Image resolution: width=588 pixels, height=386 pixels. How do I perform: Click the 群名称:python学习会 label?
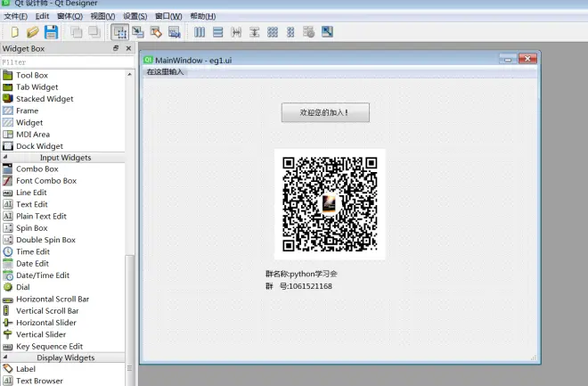pos(301,274)
